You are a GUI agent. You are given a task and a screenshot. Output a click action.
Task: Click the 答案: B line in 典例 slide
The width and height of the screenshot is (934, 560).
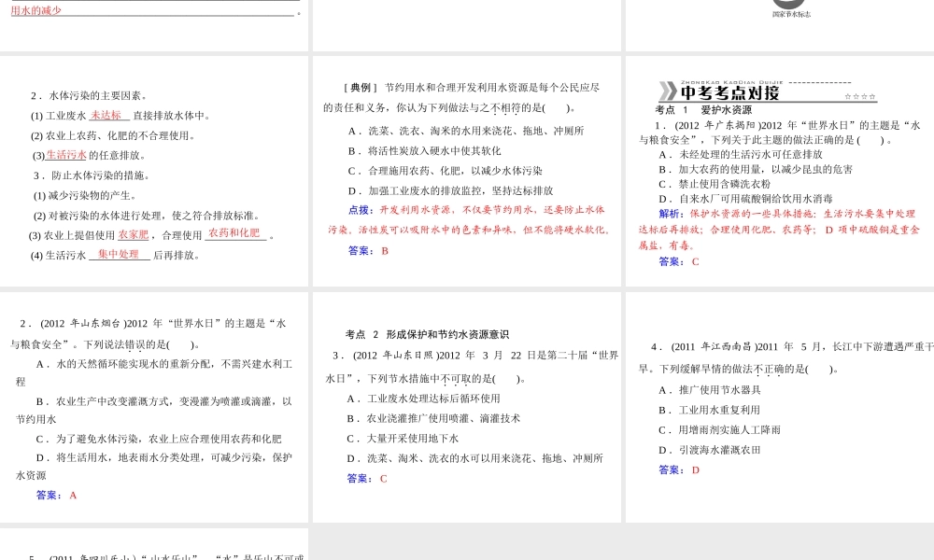click(x=368, y=251)
